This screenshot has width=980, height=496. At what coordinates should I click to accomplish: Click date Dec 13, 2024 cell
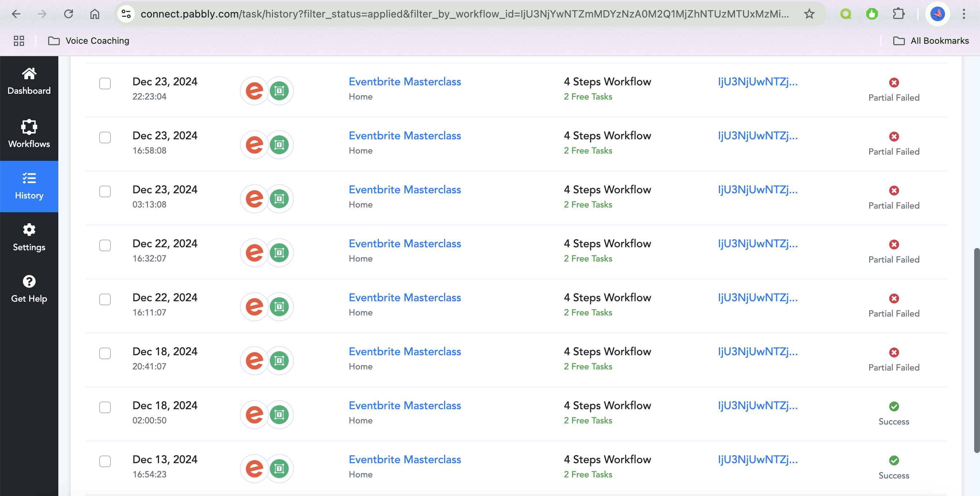tap(165, 460)
